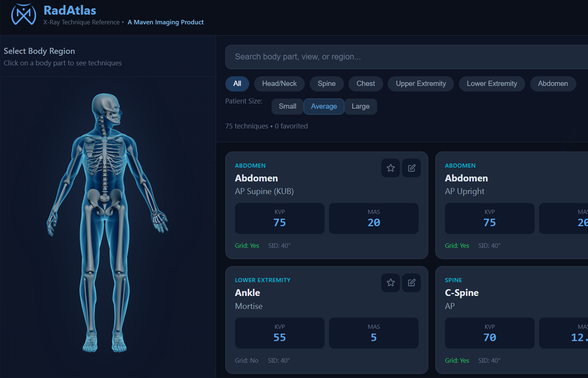Click the RadAtlas logo
The height and width of the screenshot is (378, 588).
(x=24, y=15)
